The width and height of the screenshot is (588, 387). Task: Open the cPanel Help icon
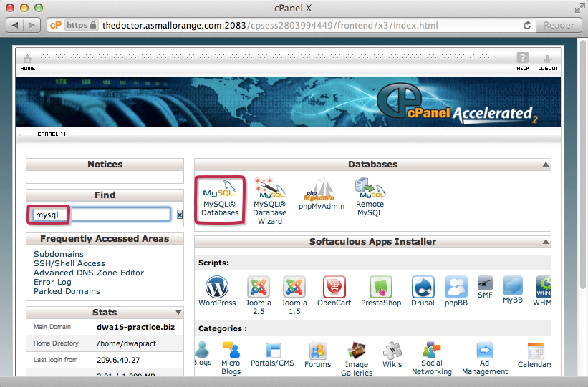[x=523, y=61]
